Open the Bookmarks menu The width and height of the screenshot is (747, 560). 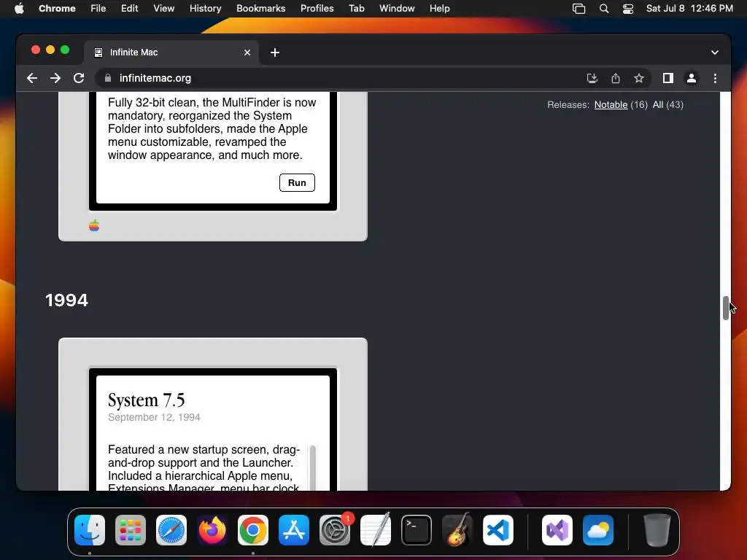click(x=260, y=9)
